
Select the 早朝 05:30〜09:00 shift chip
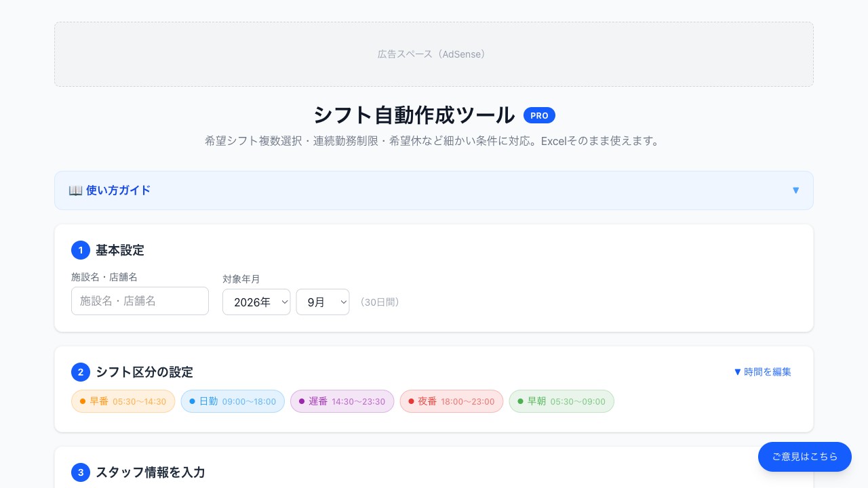(x=561, y=401)
